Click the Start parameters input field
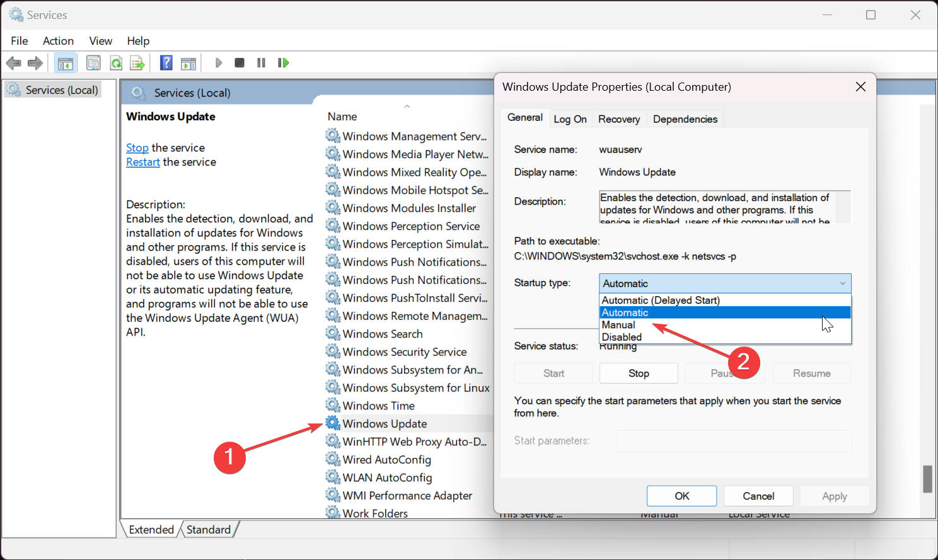The width and height of the screenshot is (938, 560). pyautogui.click(x=734, y=441)
